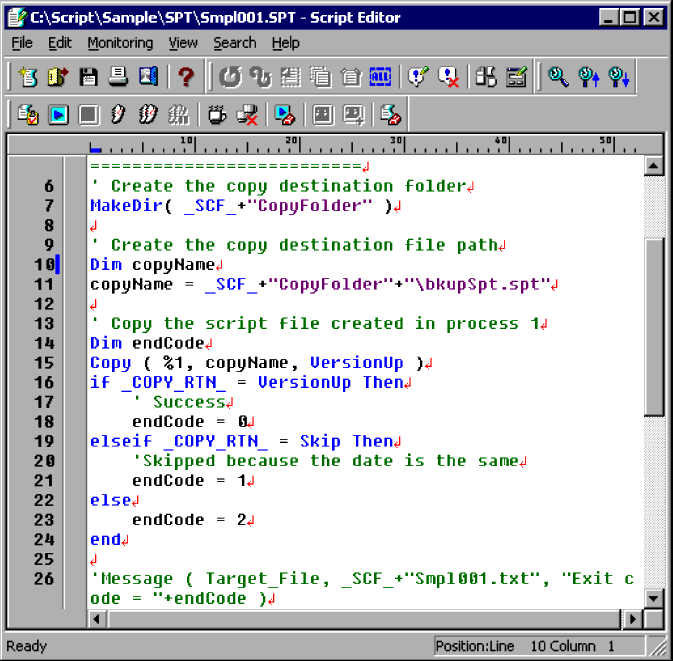673x661 pixels.
Task: Click 'Smpl001.txt' in the Message comment
Action: pos(473,579)
